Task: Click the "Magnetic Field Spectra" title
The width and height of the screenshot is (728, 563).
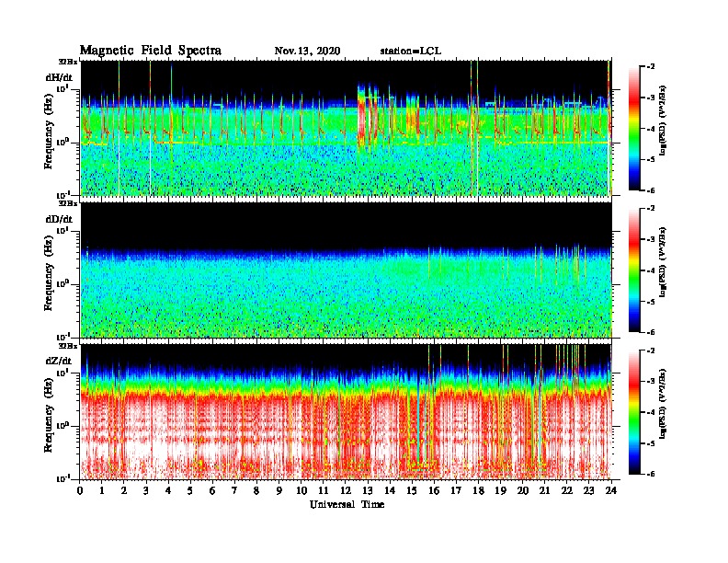Action: [x=151, y=51]
